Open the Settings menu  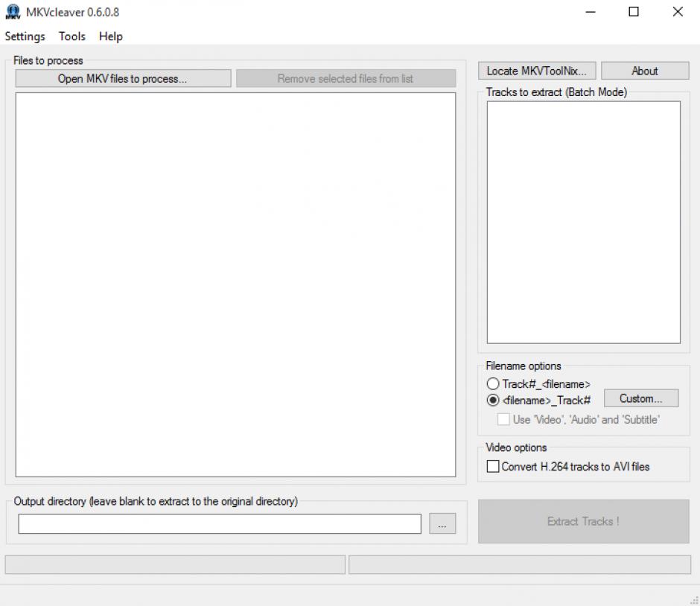25,36
